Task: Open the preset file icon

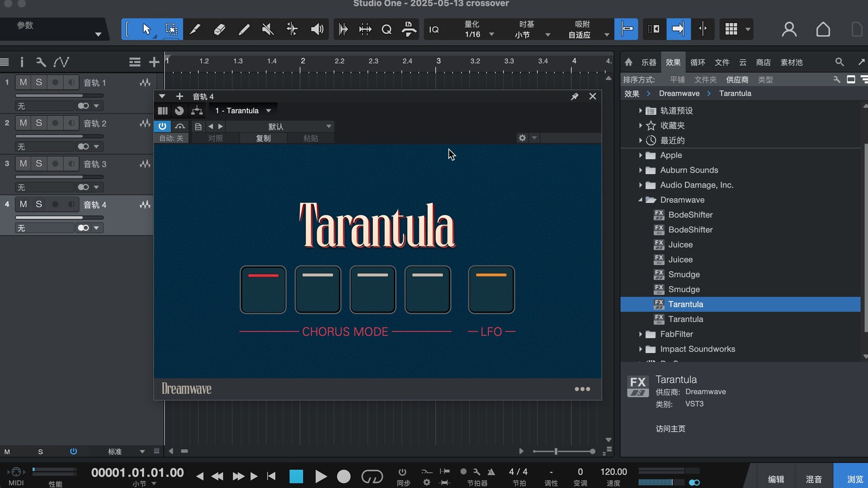Action: coord(198,127)
